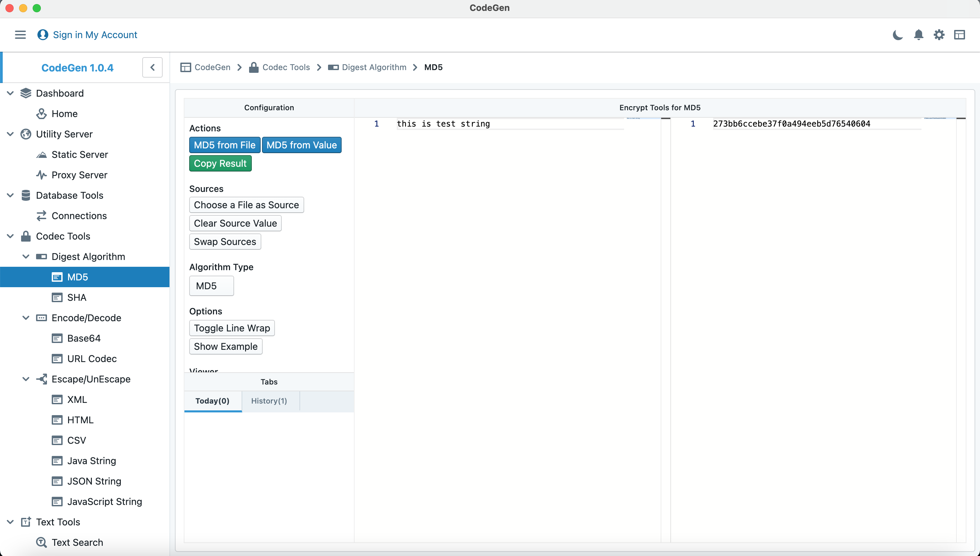
Task: Switch to the History(1) tab
Action: (x=268, y=400)
